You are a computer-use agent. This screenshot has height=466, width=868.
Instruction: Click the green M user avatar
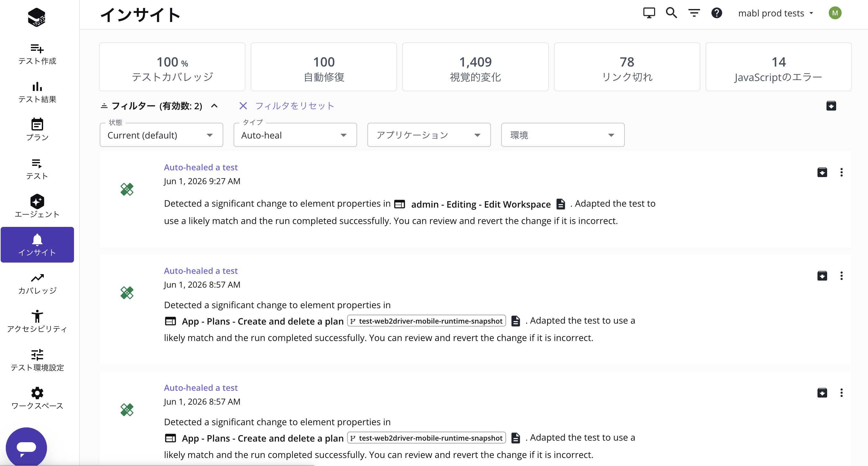pos(835,13)
